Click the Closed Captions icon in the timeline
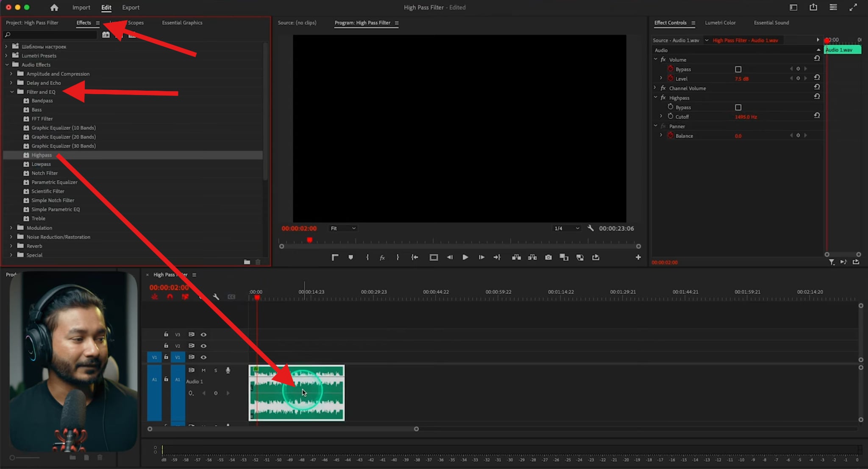The height and width of the screenshot is (469, 868). [x=231, y=297]
